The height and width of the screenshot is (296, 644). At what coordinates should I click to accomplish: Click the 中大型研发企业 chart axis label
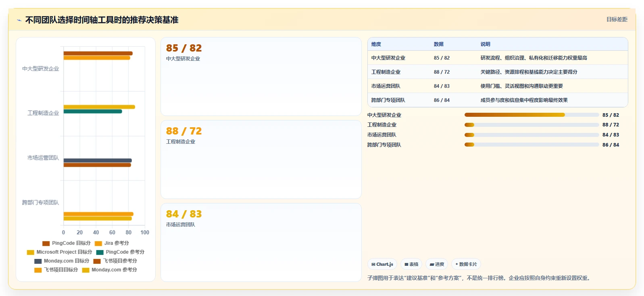click(40, 69)
